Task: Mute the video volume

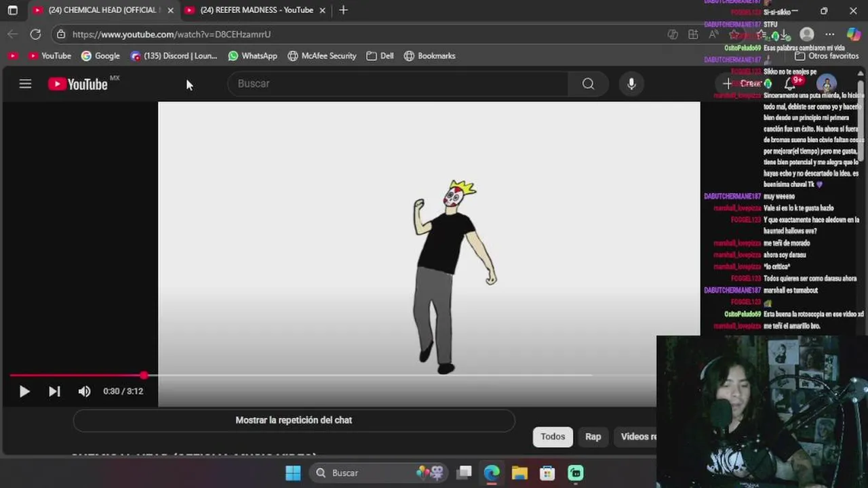Action: point(84,391)
